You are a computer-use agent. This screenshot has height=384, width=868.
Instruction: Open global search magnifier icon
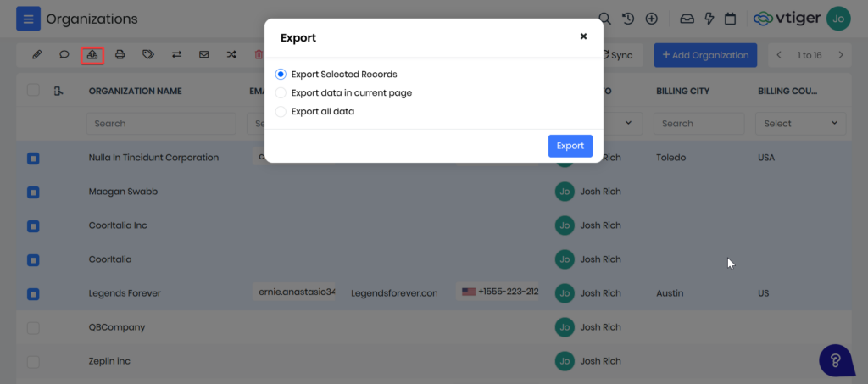pyautogui.click(x=605, y=19)
